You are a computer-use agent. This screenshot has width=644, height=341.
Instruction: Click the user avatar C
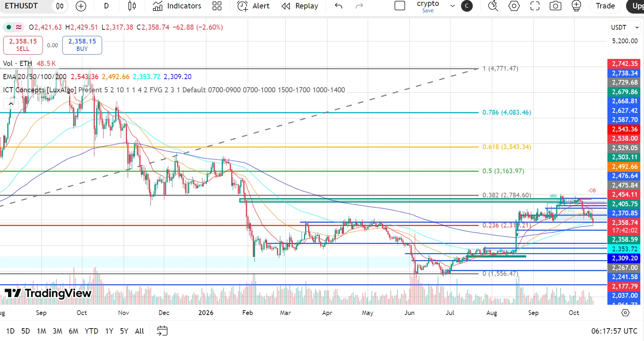(x=467, y=6)
